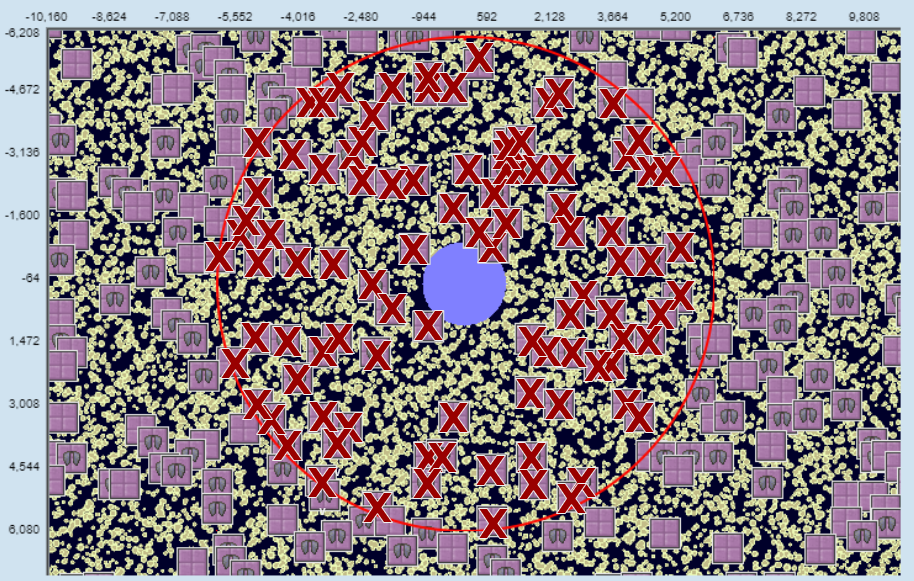Viewport: 914px width, 581px height.
Task: Click the -6,208 label on left axis
Action: 22,33
